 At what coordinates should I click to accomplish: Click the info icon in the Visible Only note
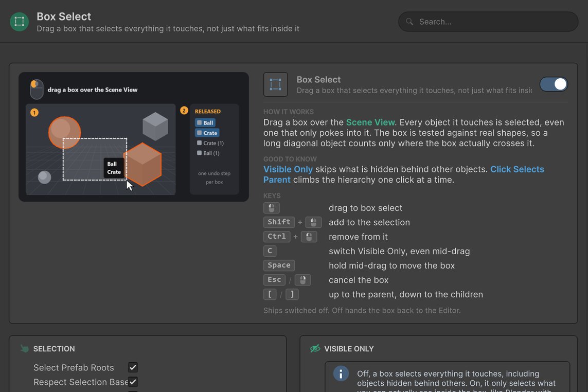[341, 373]
